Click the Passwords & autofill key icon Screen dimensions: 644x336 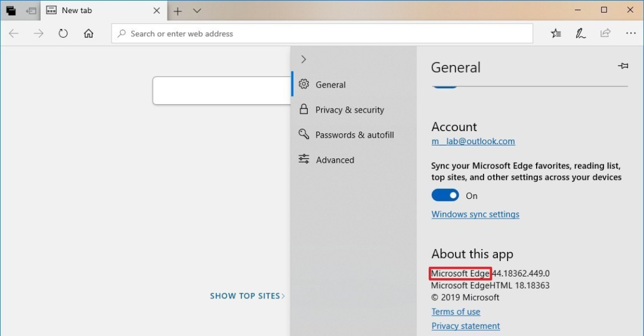(304, 133)
